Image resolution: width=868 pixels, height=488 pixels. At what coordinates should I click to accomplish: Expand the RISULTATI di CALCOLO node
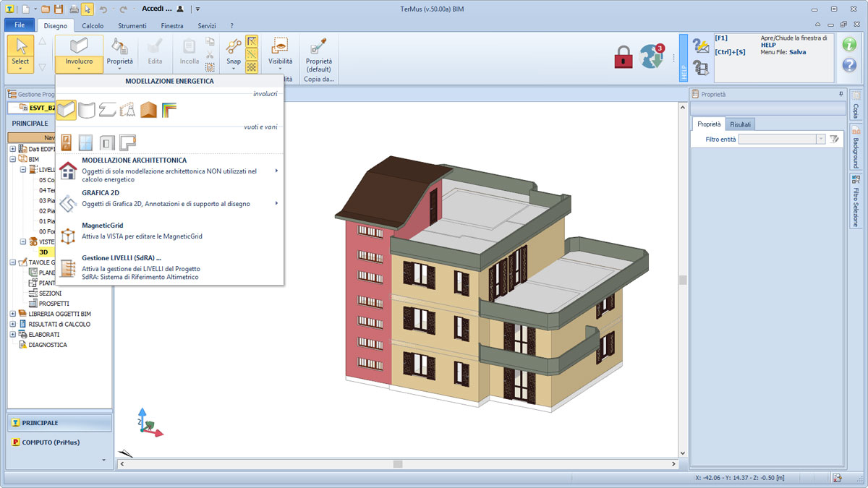[x=13, y=325]
